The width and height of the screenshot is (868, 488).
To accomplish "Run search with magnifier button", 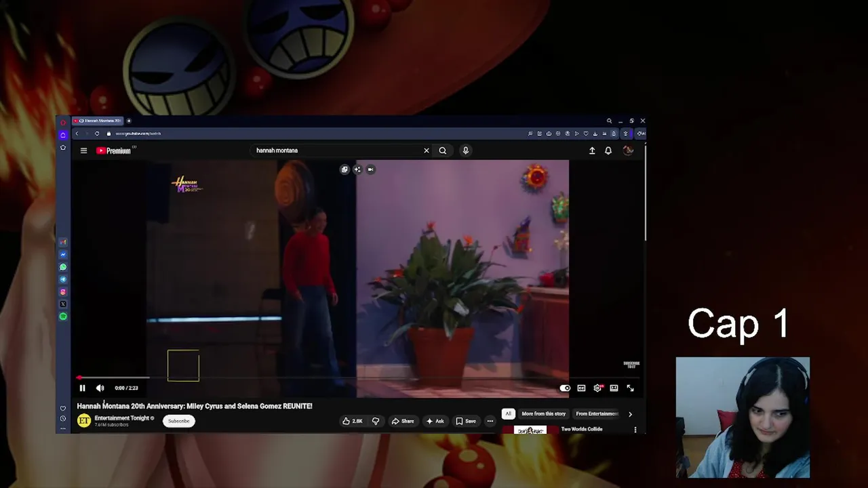I will pos(443,150).
